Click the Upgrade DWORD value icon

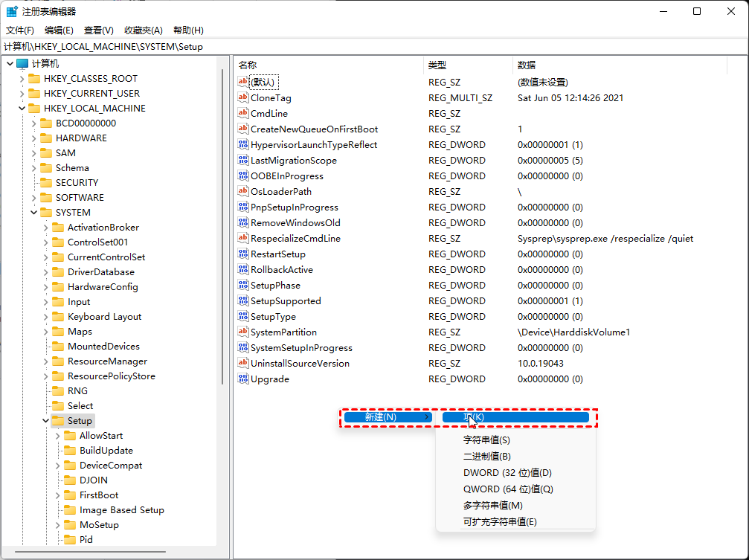tap(242, 379)
